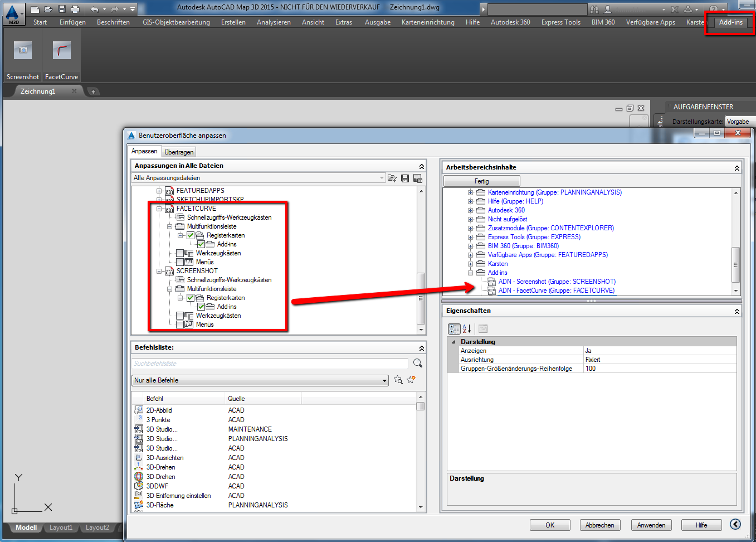Image resolution: width=756 pixels, height=542 pixels.
Task: Uncheck Registerkarten under FACETCURVE
Action: 191,235
